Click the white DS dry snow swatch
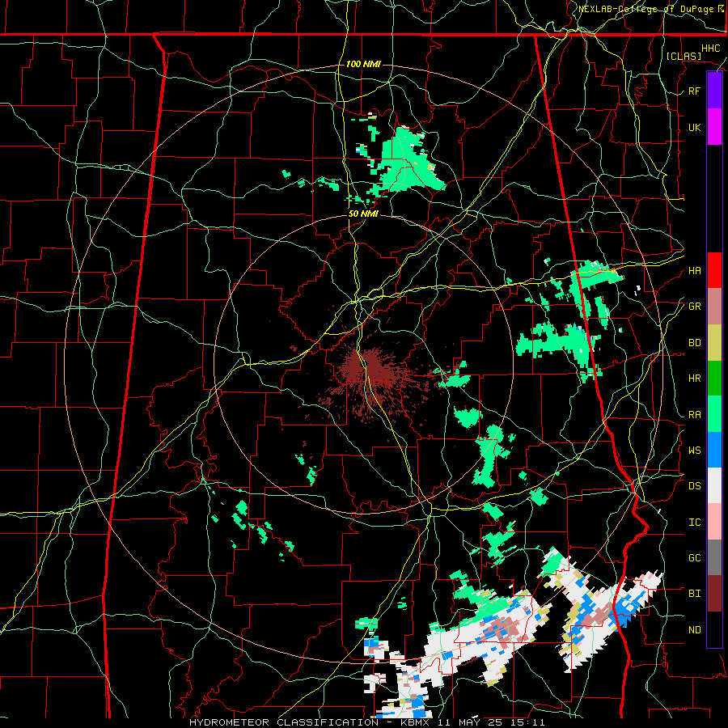Viewport: 728px width, 728px height. click(714, 485)
